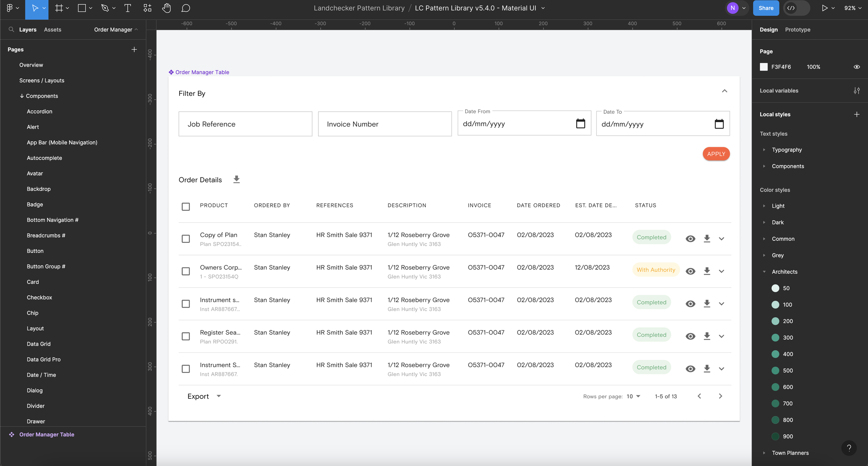Open Local variables settings icon
Screen dimensions: 868x466
pyautogui.click(x=857, y=90)
